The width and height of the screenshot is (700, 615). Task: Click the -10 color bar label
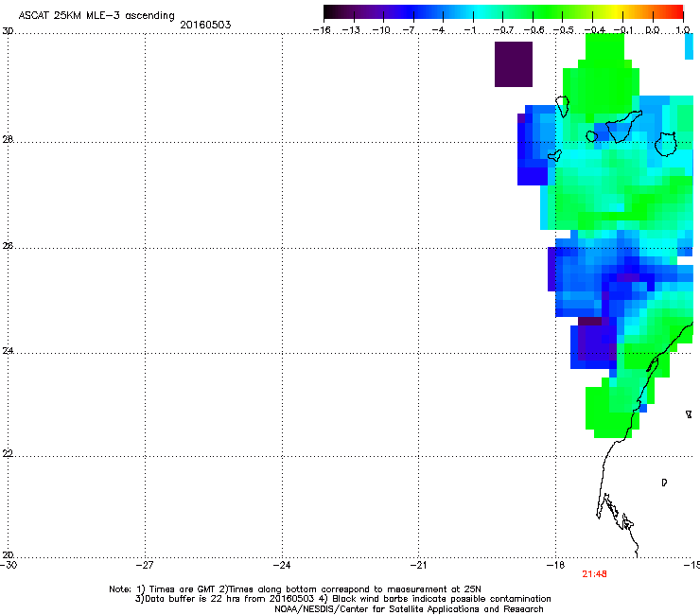pyautogui.click(x=381, y=30)
